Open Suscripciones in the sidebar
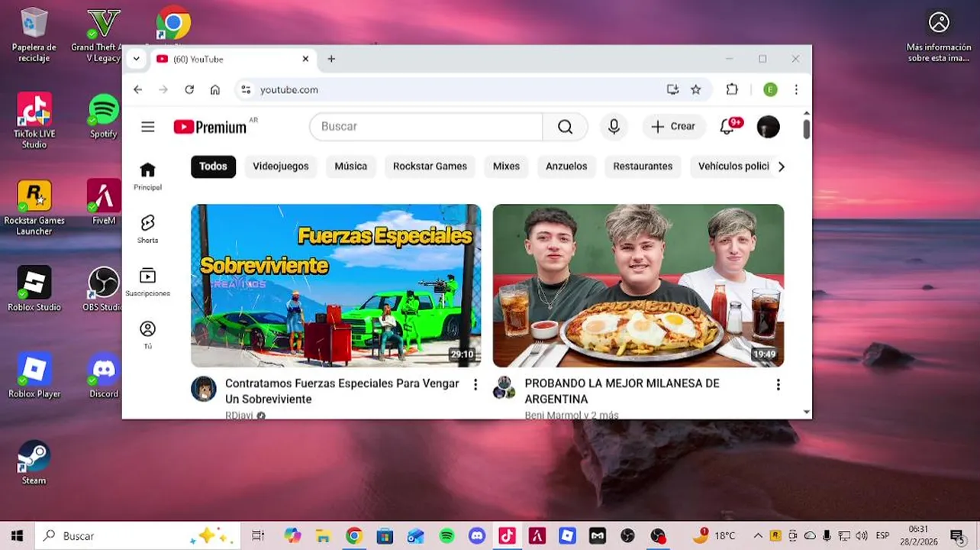Screen dimensions: 980x550 coord(148,281)
